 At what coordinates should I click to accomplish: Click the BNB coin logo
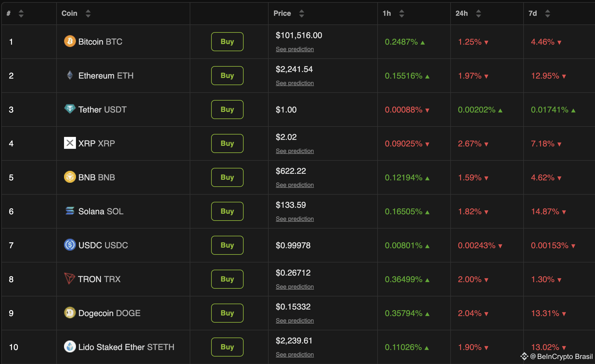click(x=70, y=177)
